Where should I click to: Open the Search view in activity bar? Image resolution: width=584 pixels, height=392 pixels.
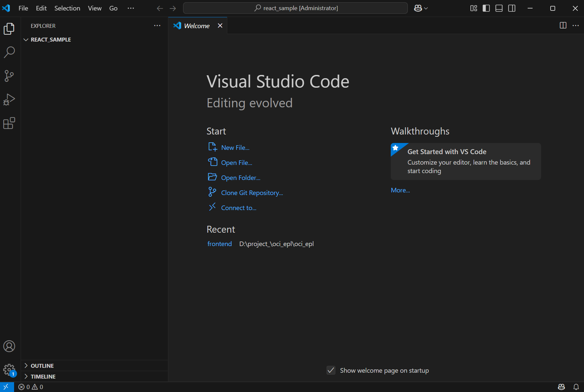click(x=9, y=52)
